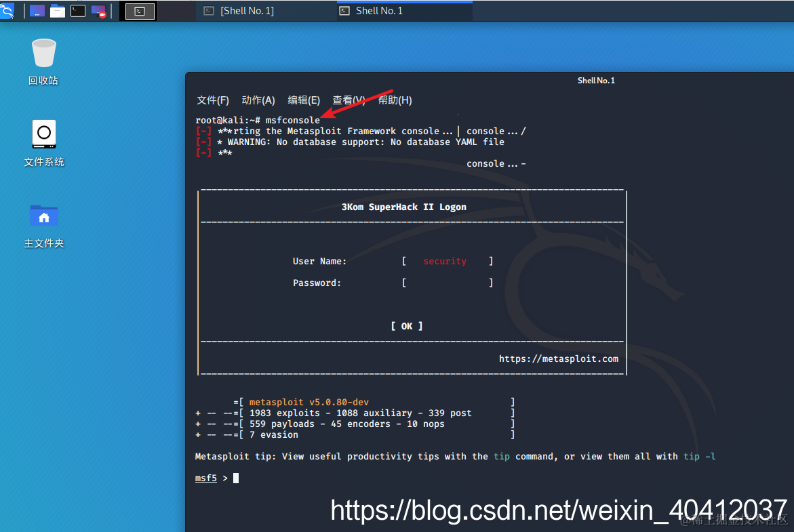The height and width of the screenshot is (532, 794).
Task: Open the 帮助(H) menu
Action: 395,100
